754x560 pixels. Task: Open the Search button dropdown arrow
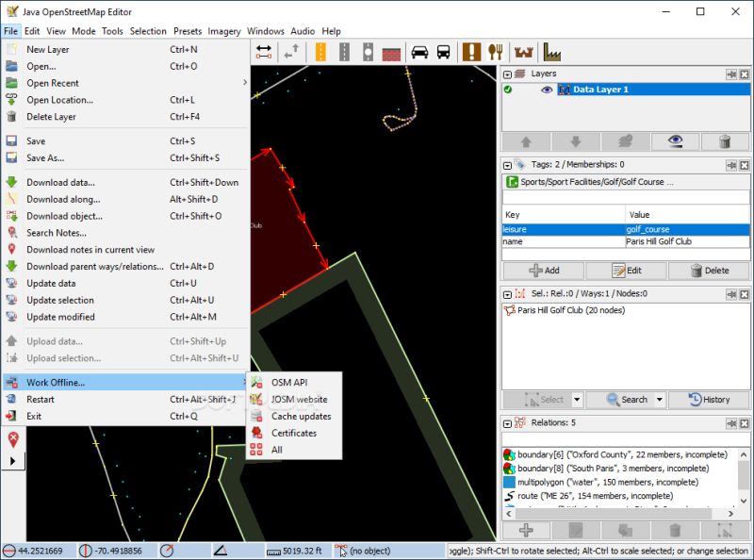pos(659,400)
